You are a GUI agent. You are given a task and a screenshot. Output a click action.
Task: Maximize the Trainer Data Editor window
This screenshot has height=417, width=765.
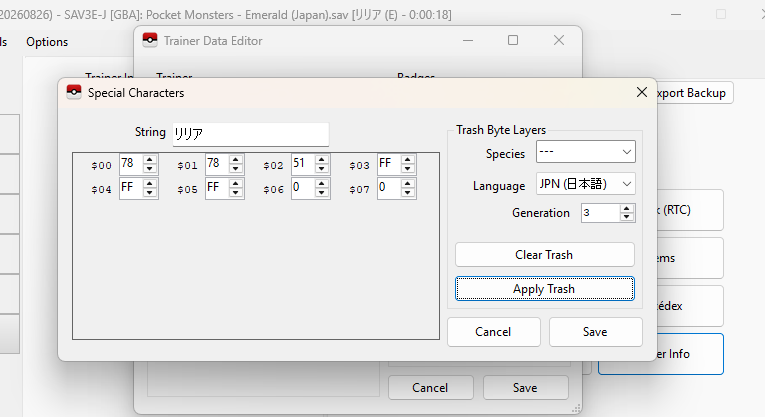tap(513, 40)
